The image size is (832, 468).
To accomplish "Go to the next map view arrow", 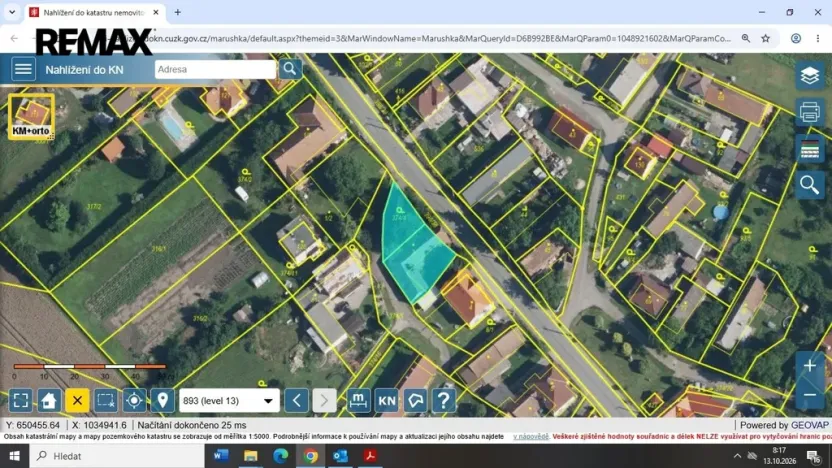I will click(x=324, y=401).
